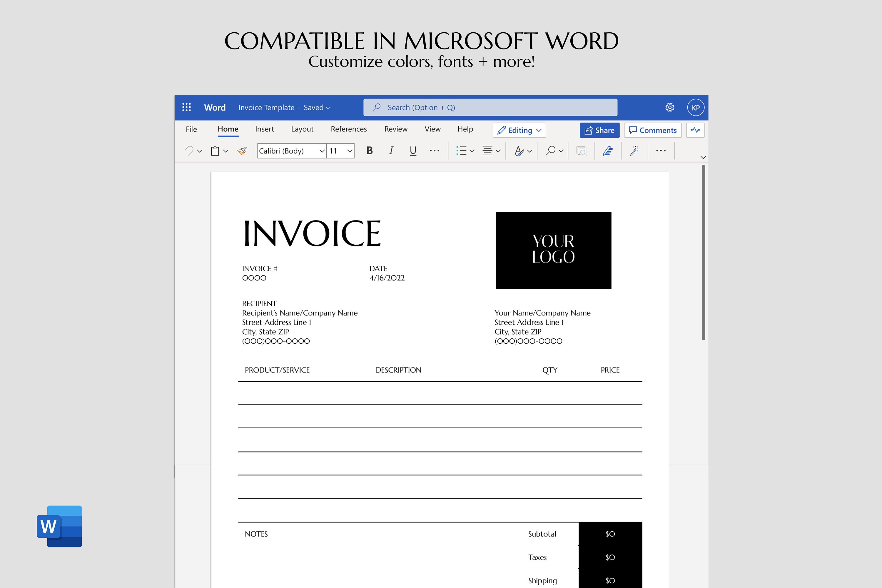
Task: Apply italic formatting
Action: [x=391, y=151]
